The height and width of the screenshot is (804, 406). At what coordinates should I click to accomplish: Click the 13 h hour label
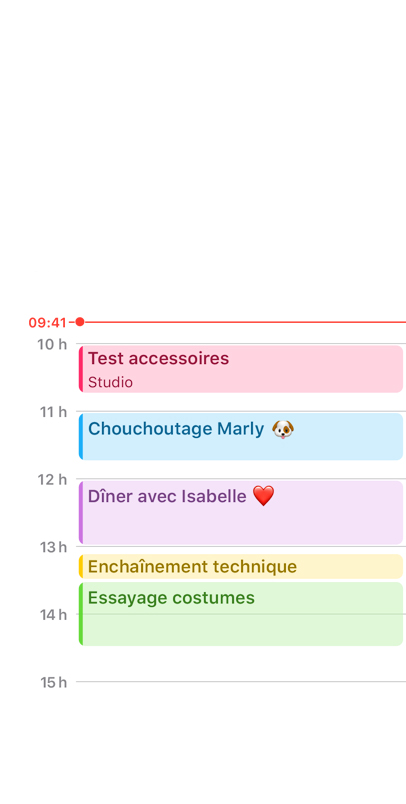coord(53,547)
